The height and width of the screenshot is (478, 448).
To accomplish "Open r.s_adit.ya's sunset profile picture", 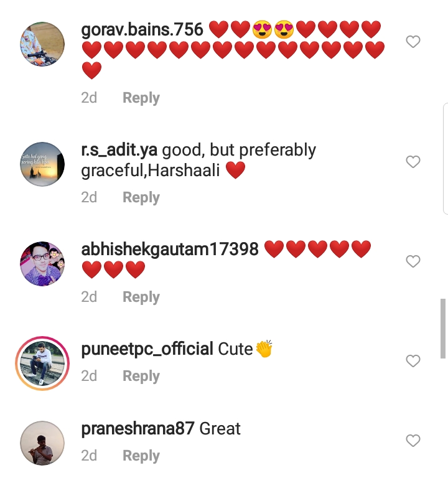I will [42, 164].
